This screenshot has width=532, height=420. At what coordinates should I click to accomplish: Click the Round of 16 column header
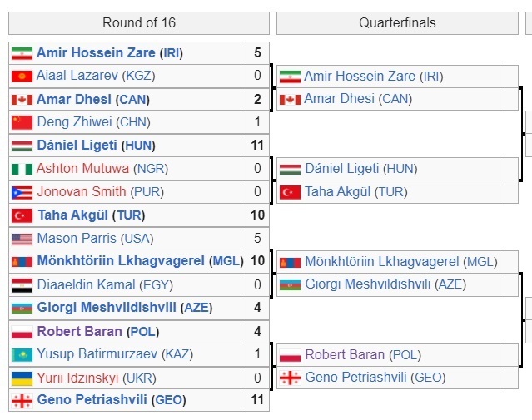139,23
